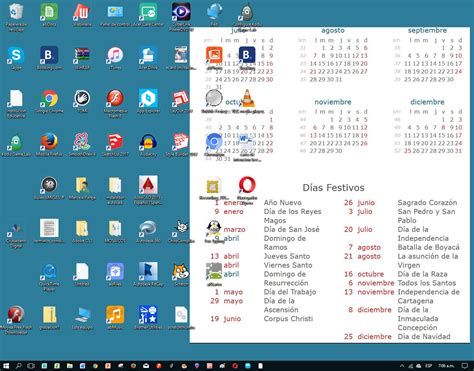This screenshot has width=474, height=371.
Task: Open the folder with person picture
Action: tap(82, 184)
